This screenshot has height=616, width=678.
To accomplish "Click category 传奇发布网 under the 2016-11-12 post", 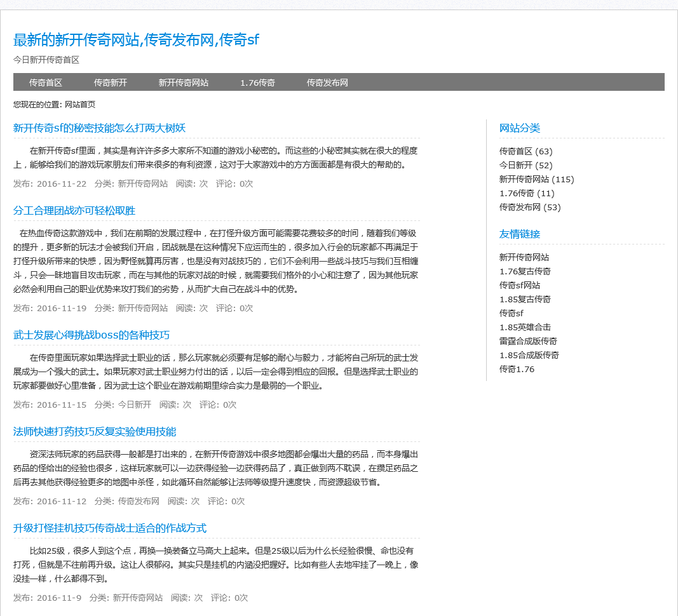I will 139,501.
